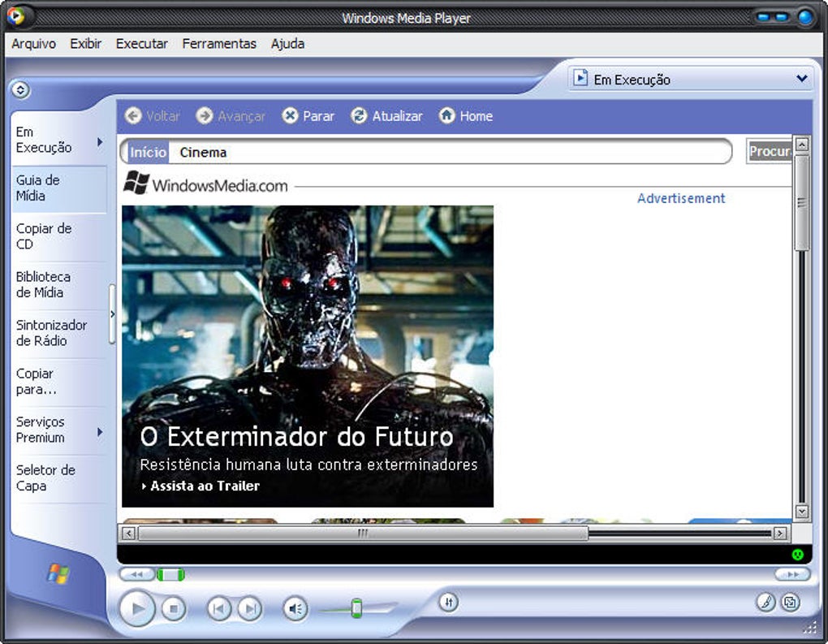Click the green status icon in black bar
The image size is (828, 644).
(797, 554)
